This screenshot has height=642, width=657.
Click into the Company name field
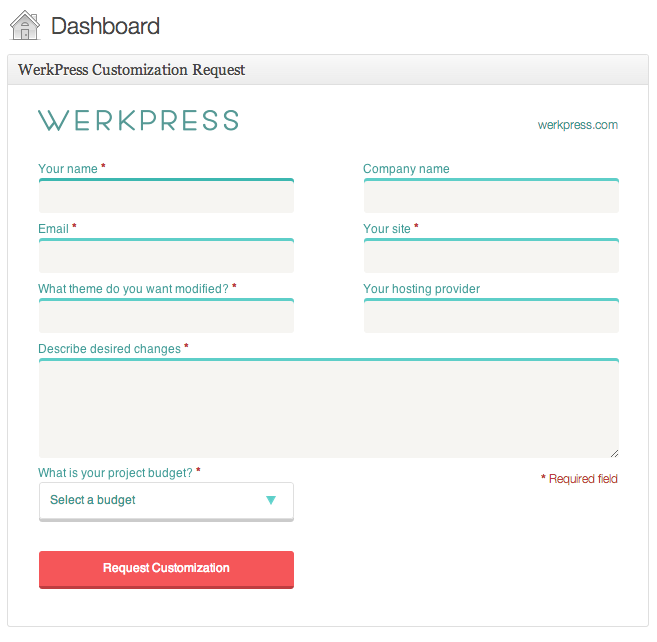point(491,196)
